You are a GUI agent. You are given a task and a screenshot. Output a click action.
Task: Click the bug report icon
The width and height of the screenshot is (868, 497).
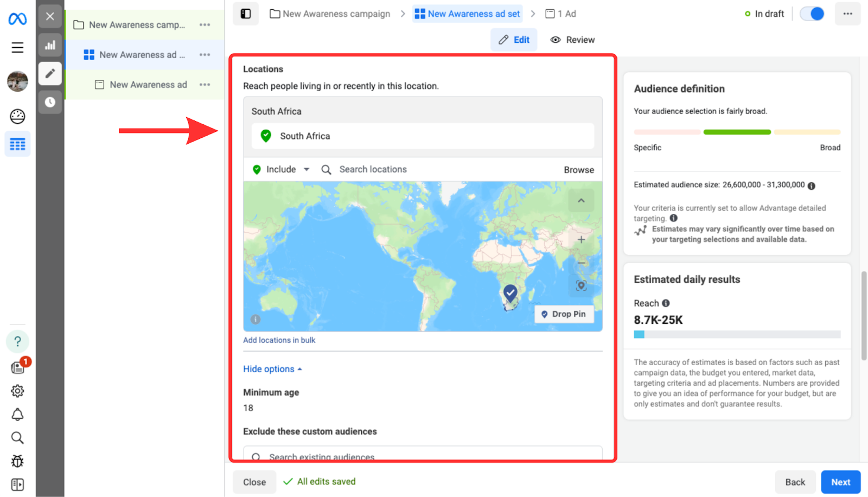click(x=17, y=461)
